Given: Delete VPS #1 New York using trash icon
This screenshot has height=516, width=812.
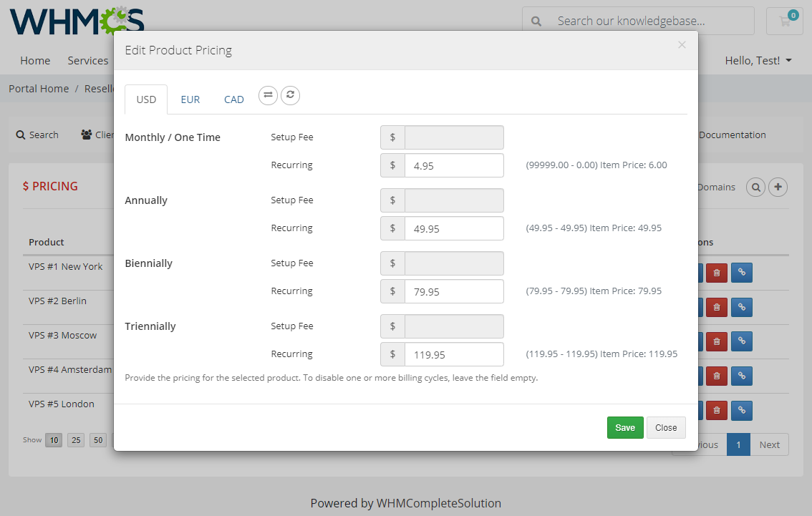Looking at the screenshot, I should pyautogui.click(x=717, y=273).
